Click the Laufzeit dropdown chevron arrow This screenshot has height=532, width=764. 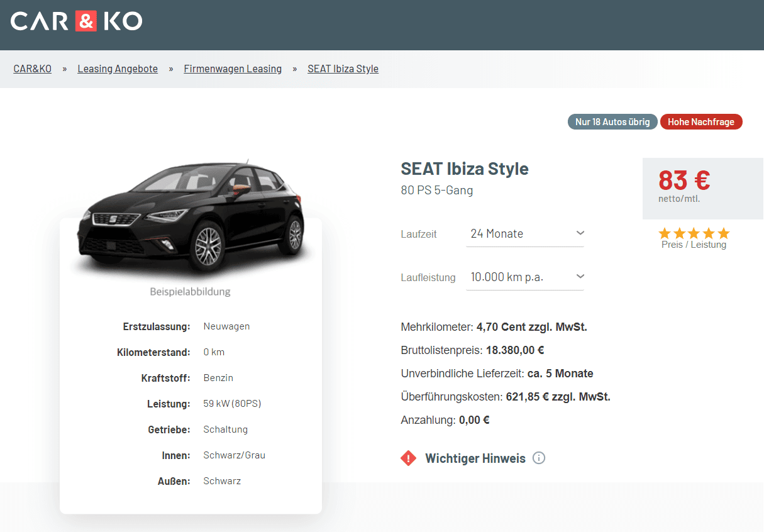[x=580, y=233]
